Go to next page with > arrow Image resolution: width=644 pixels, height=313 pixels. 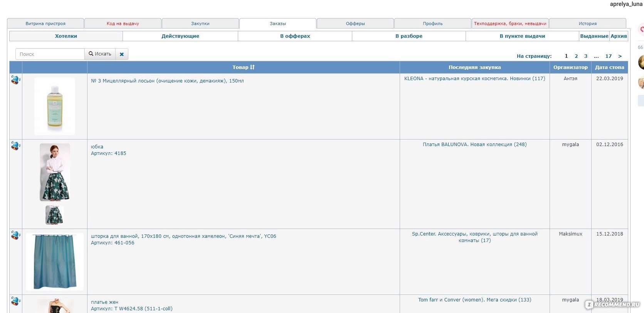(x=620, y=56)
